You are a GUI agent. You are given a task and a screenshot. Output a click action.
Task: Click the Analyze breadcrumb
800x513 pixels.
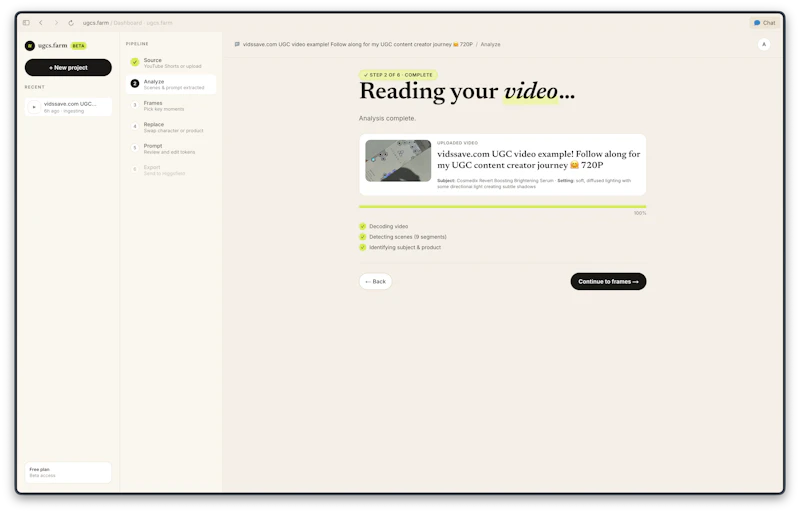pos(490,44)
